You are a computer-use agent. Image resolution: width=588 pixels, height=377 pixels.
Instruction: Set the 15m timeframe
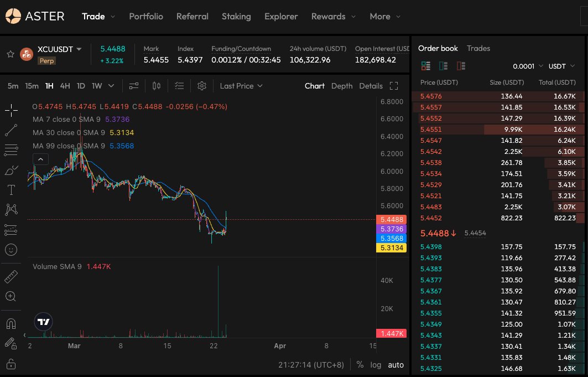(x=32, y=86)
